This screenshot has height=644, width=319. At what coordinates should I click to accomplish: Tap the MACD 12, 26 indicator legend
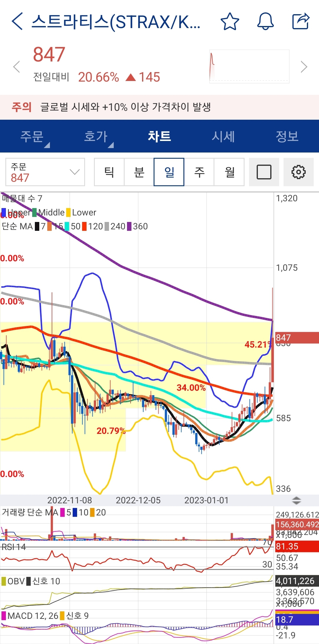click(30, 616)
